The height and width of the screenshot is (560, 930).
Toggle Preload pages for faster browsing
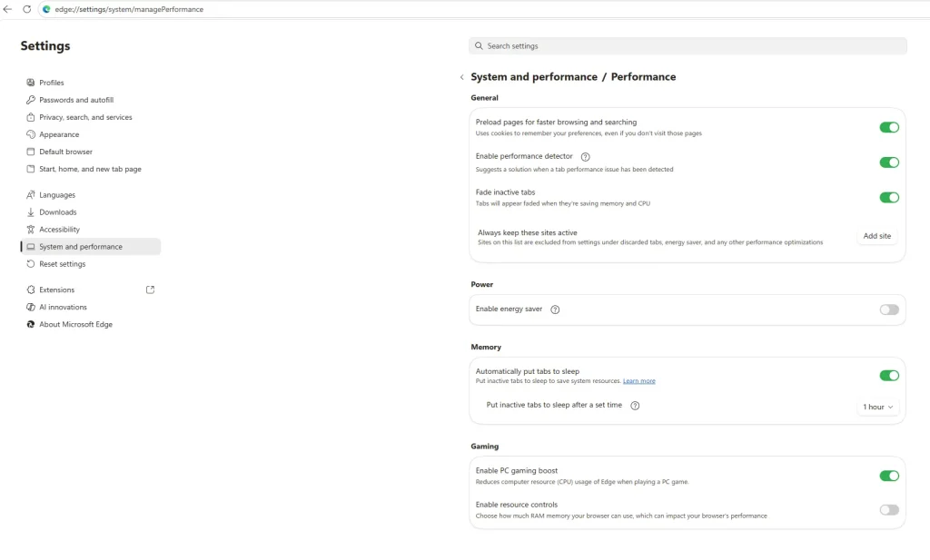pyautogui.click(x=889, y=127)
